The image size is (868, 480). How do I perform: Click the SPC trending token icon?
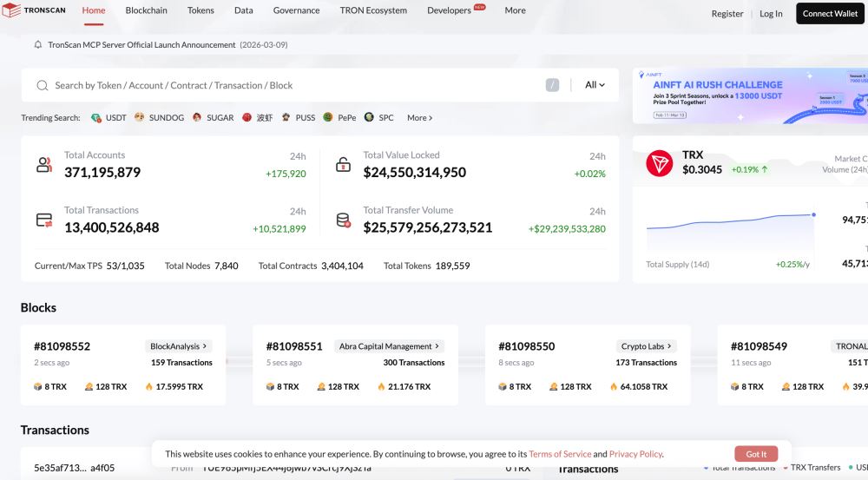point(369,117)
